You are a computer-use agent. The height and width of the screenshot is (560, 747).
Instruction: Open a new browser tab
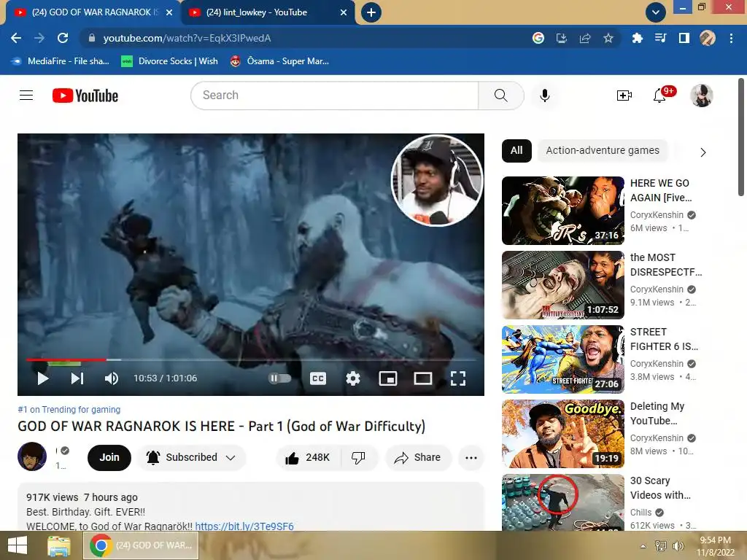tap(371, 12)
